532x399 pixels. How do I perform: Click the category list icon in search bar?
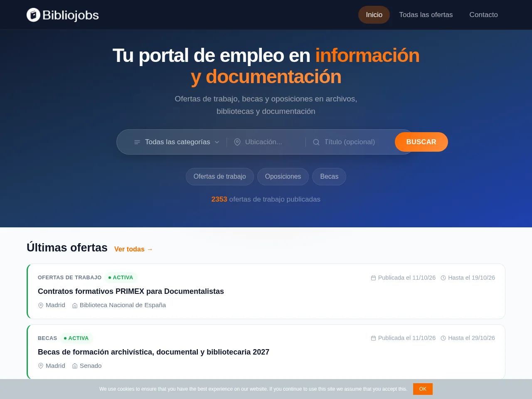click(x=137, y=142)
